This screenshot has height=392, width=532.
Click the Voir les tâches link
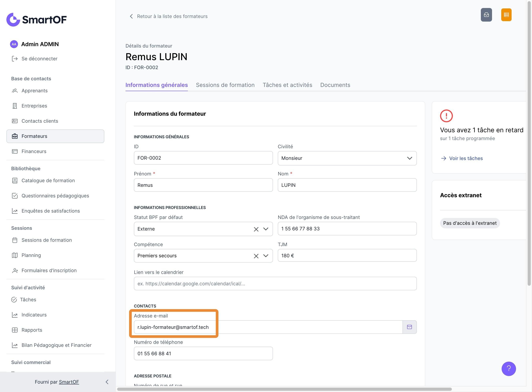[466, 158]
